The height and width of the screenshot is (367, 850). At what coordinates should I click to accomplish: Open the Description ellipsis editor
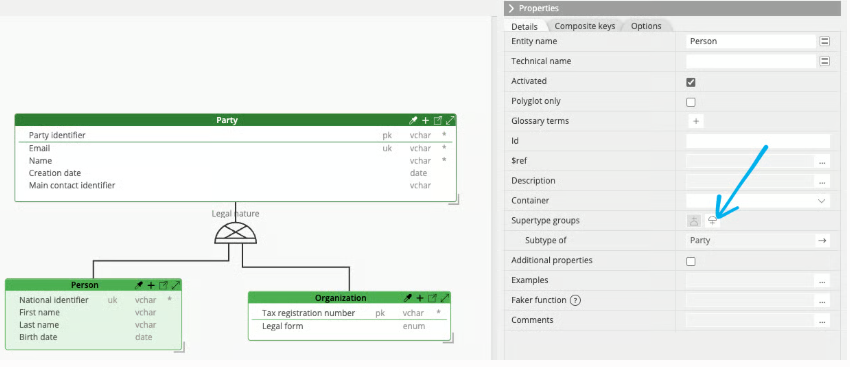(822, 181)
